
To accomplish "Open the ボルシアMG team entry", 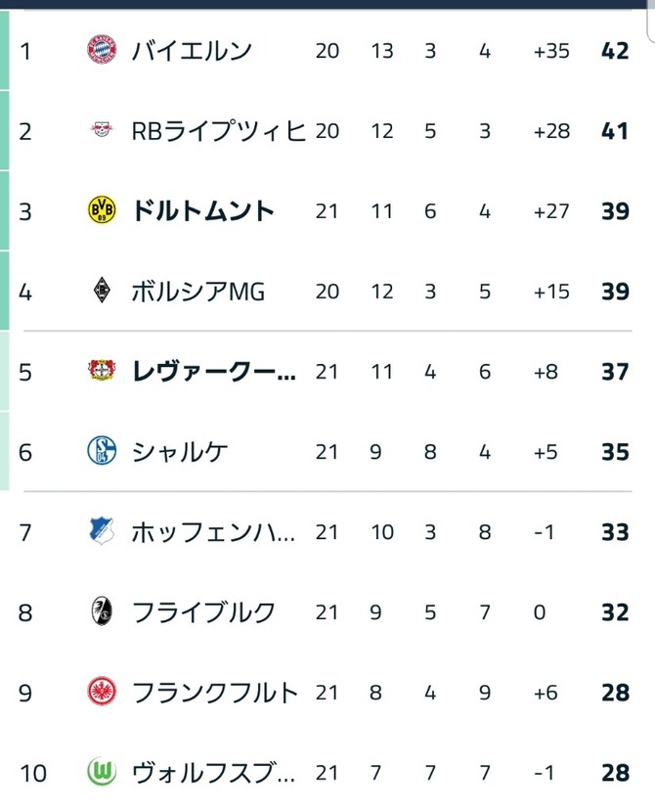I will pos(198,292).
